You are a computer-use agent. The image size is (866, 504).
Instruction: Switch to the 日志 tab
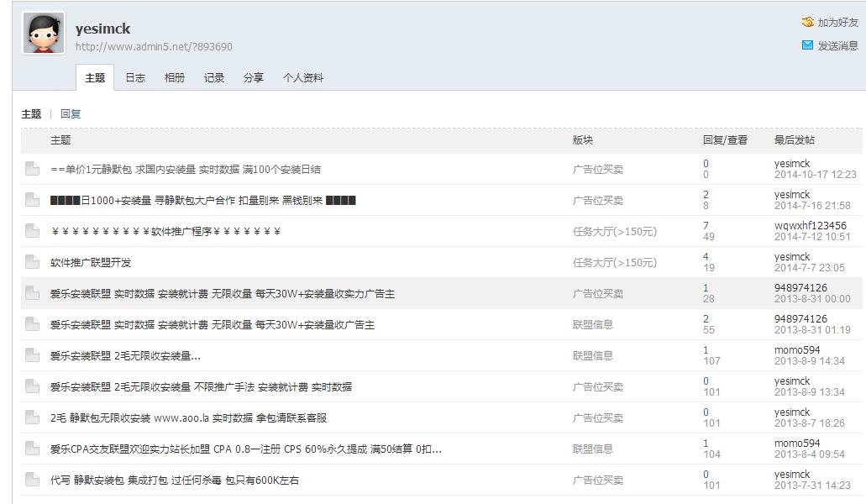click(135, 77)
